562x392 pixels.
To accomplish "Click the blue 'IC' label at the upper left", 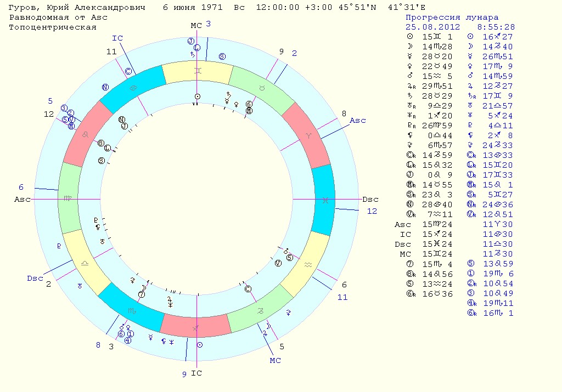I will pyautogui.click(x=117, y=38).
